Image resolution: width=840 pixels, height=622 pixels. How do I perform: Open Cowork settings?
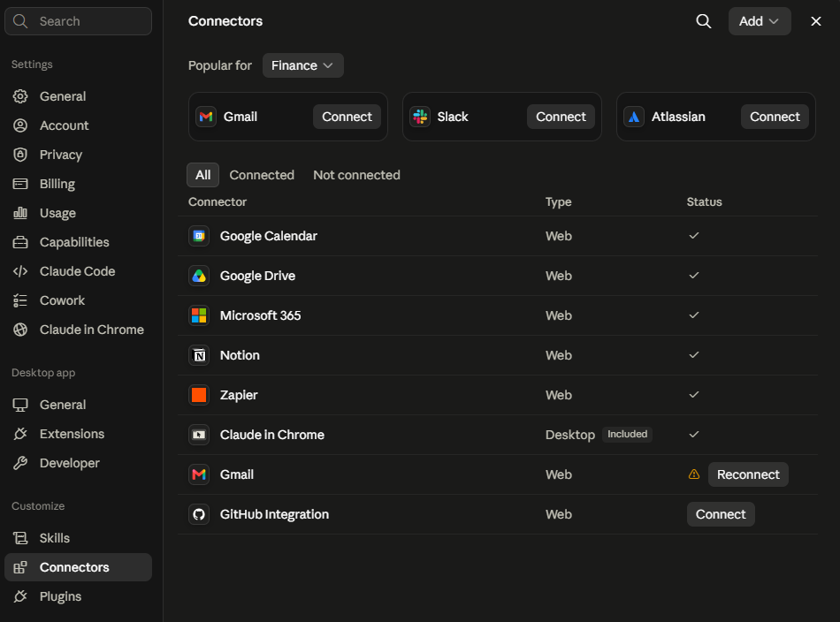pos(78,300)
